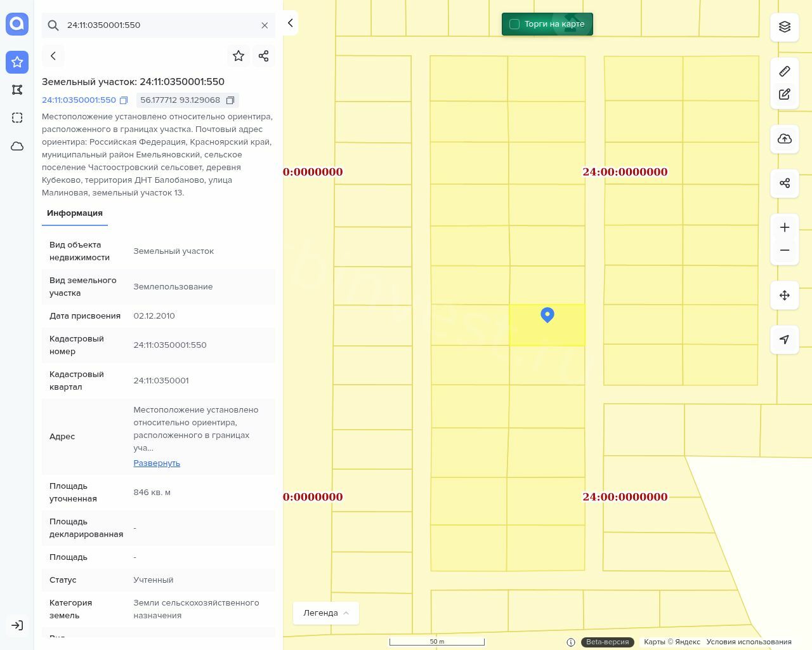
Task: Share the map via right toolbar
Action: (x=785, y=183)
